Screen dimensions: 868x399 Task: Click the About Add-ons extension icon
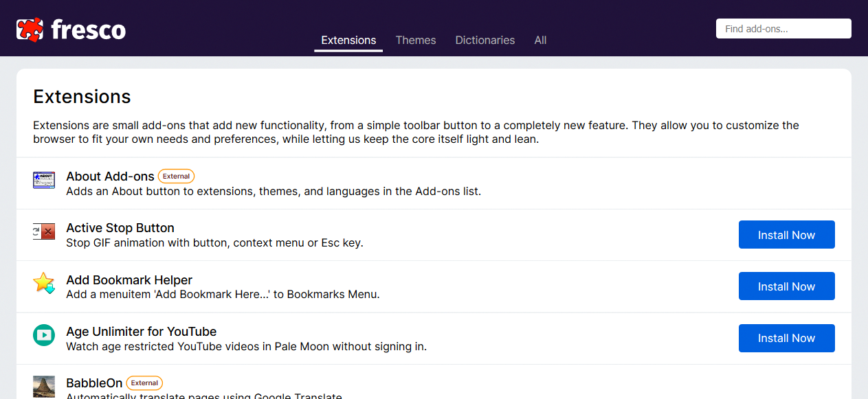(x=44, y=180)
